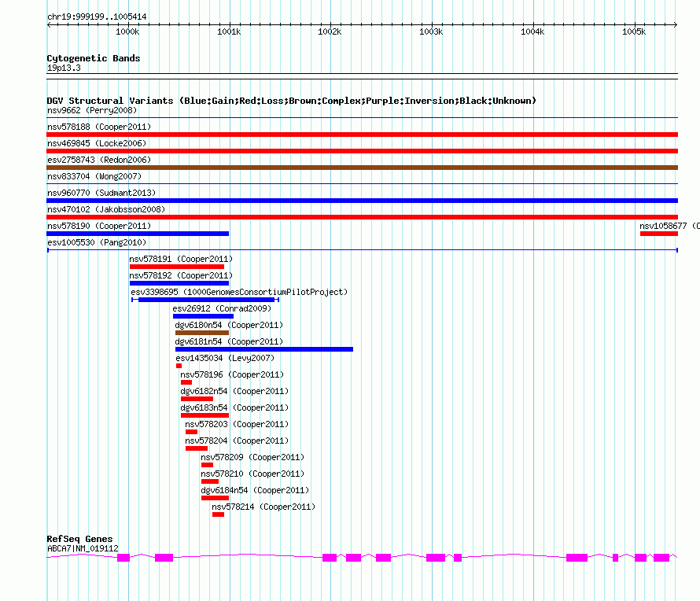Select the red bar under dgv6182n54
Screen dimensions: 700x601
tap(197, 399)
